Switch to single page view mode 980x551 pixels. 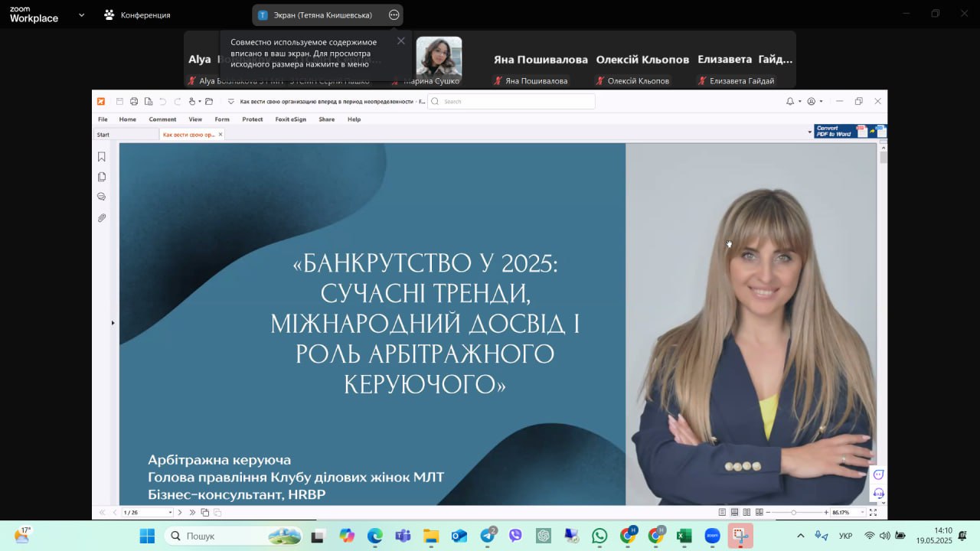[x=722, y=512]
